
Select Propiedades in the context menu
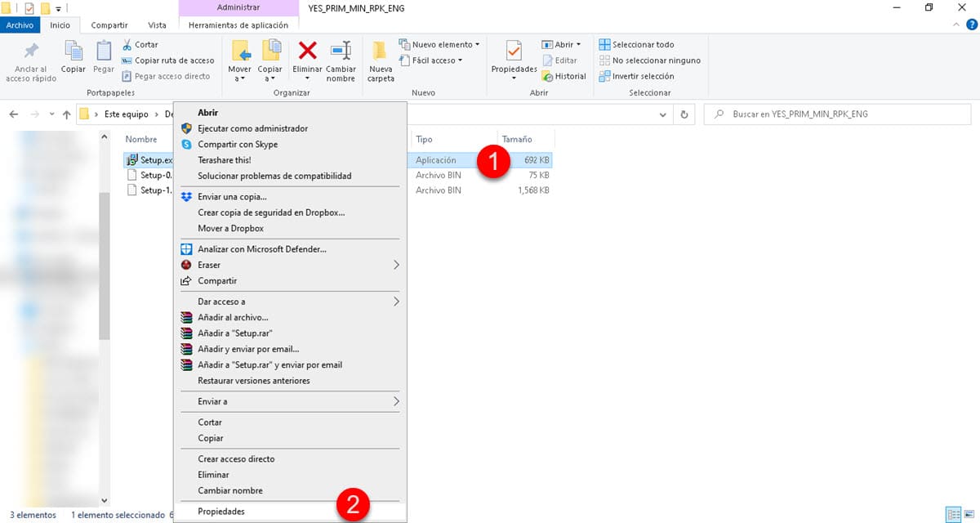tap(221, 512)
